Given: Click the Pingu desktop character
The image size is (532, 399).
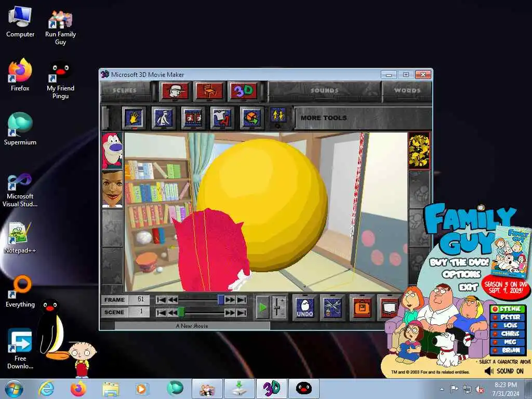Looking at the screenshot, I should (52, 329).
